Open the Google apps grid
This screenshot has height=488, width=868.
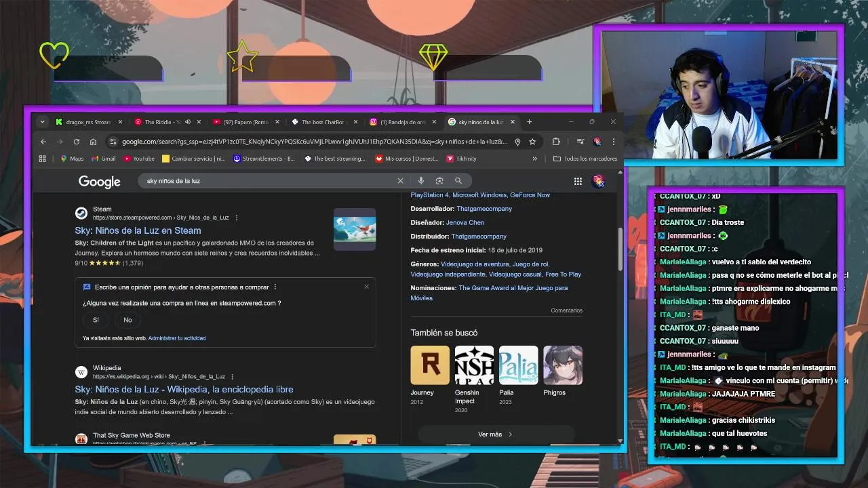pyautogui.click(x=578, y=181)
